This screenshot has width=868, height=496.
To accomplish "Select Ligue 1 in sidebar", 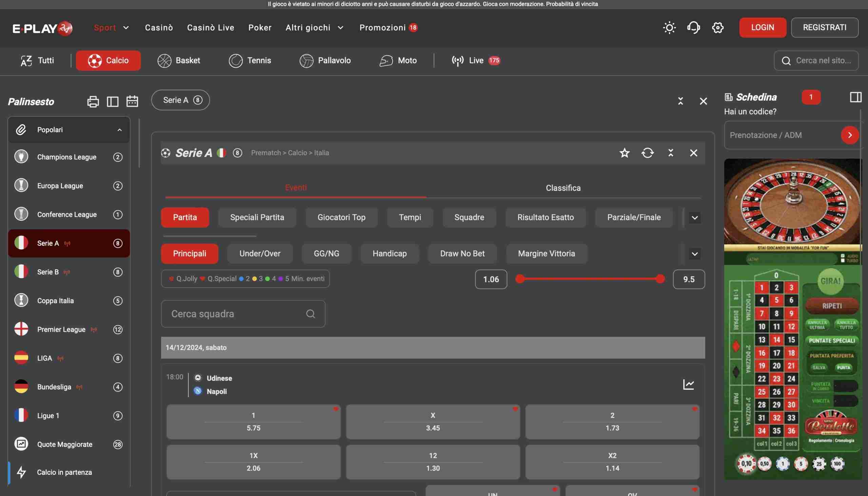I will [x=69, y=416].
